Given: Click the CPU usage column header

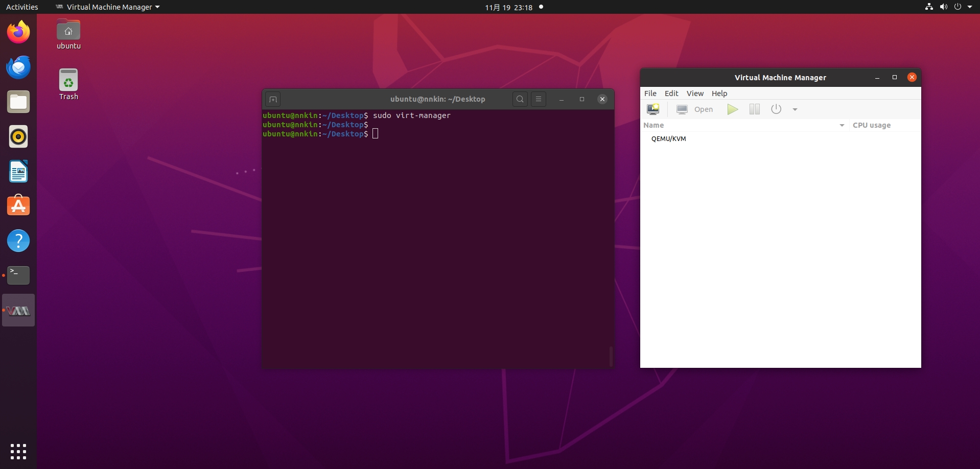Looking at the screenshot, I should pos(871,125).
